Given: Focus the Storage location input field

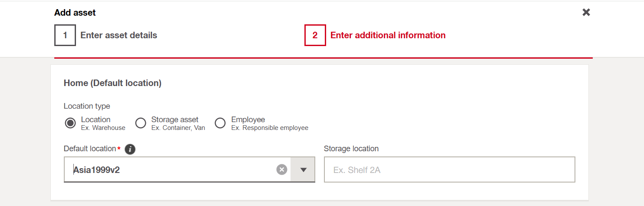Looking at the screenshot, I should click(449, 170).
